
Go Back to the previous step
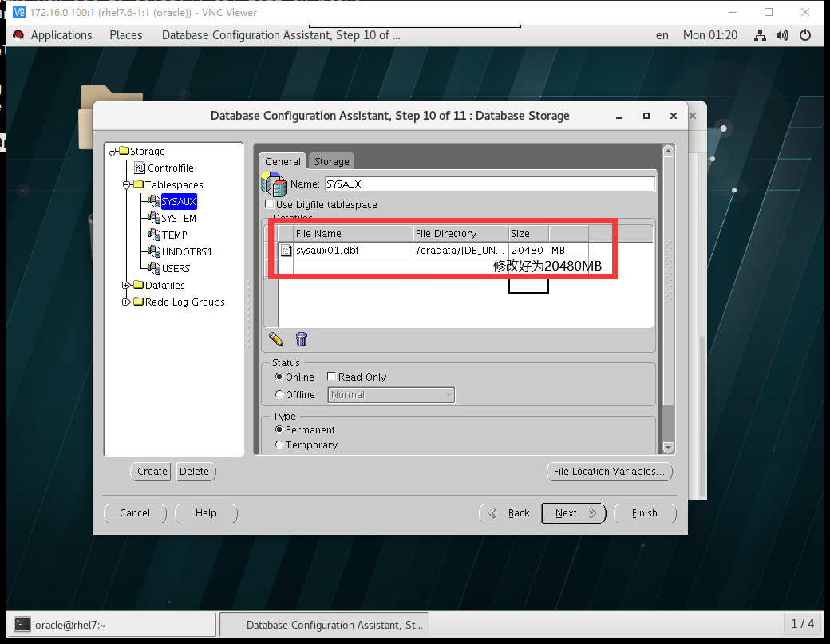click(510, 513)
